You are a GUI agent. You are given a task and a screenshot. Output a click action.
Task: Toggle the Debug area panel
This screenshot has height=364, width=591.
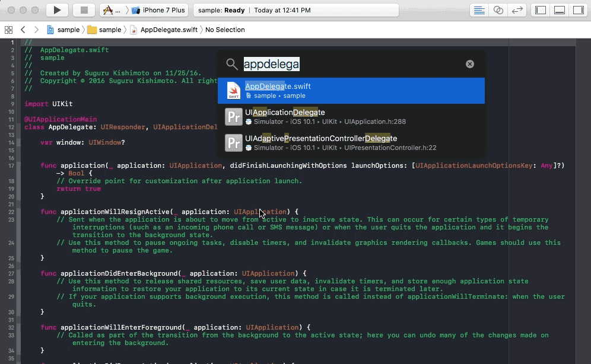tap(560, 10)
